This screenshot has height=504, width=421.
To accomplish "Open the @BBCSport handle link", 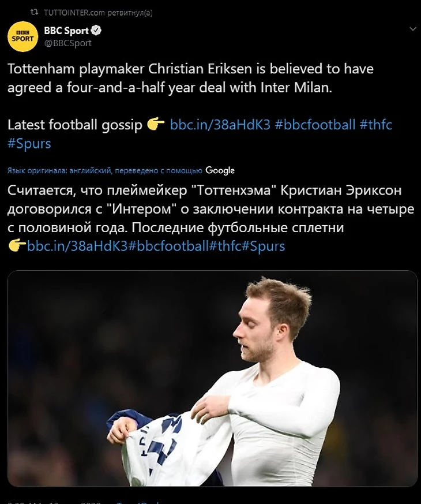I will pos(67,43).
